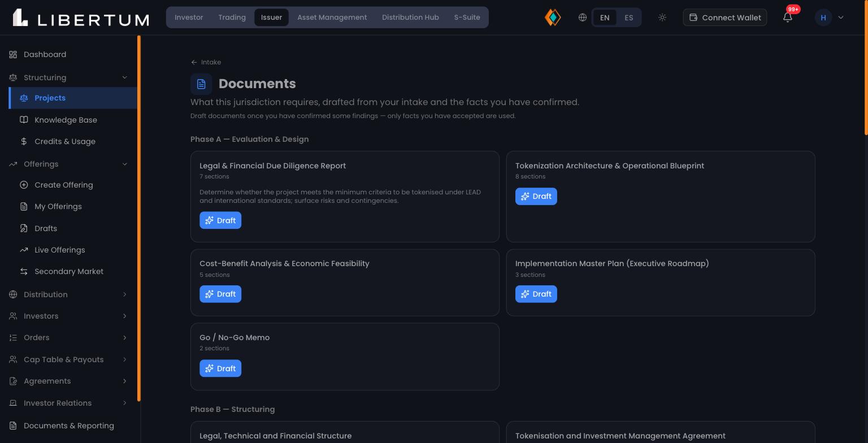868x443 pixels.
Task: Switch language to ES
Action: [628, 18]
